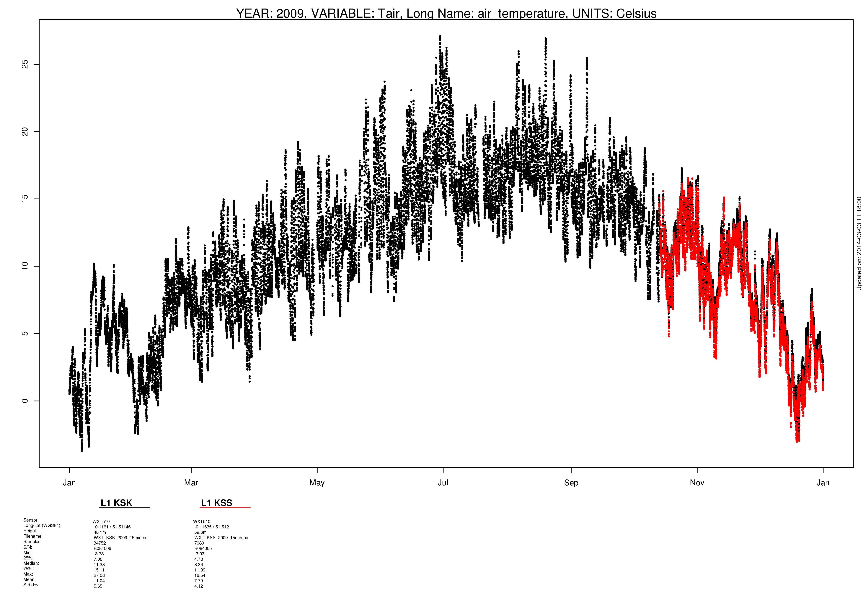Image resolution: width=868 pixels, height=614 pixels.
Task: Click the minimum value -3.73
Action: pos(99,554)
